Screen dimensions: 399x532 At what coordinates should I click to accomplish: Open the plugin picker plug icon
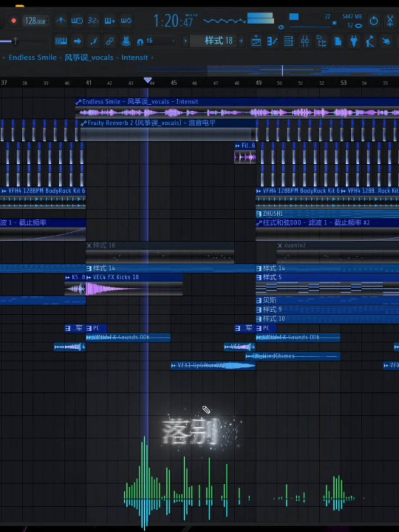click(x=354, y=41)
